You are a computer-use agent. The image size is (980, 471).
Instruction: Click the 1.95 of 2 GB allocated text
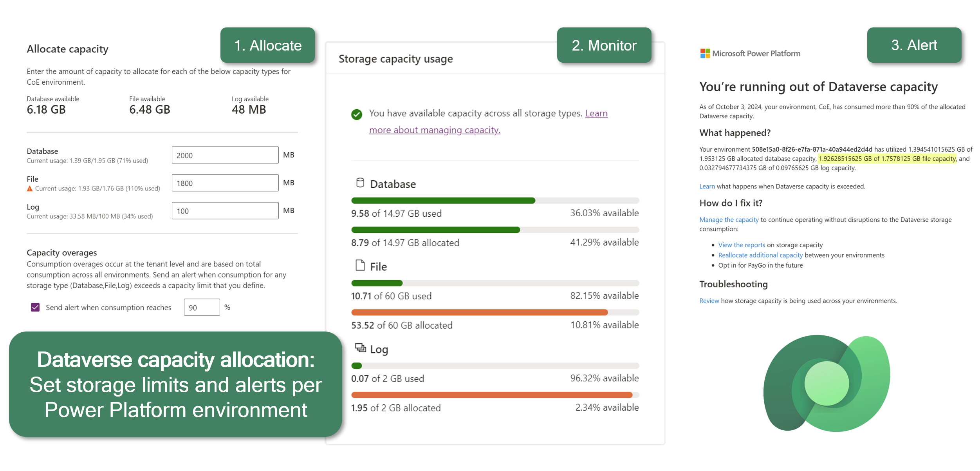(396, 408)
